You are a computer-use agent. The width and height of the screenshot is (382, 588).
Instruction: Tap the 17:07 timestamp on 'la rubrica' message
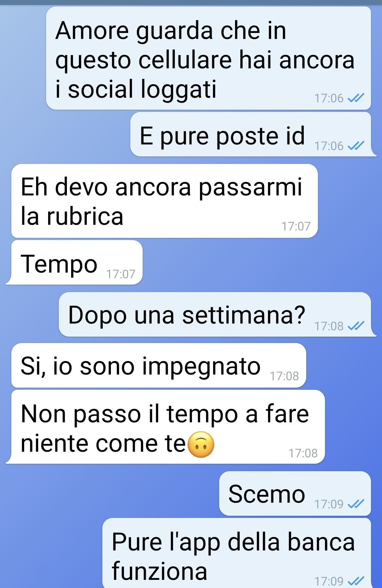296,226
